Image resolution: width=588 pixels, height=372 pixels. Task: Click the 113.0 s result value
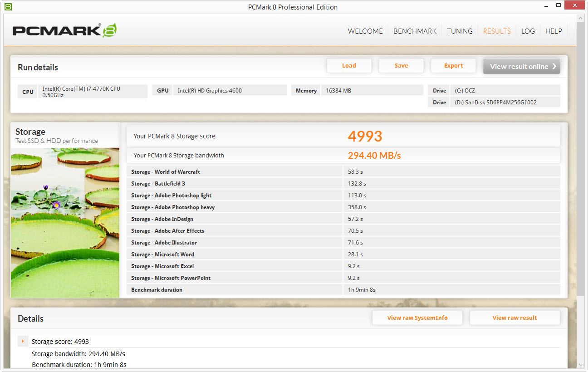[x=357, y=196]
